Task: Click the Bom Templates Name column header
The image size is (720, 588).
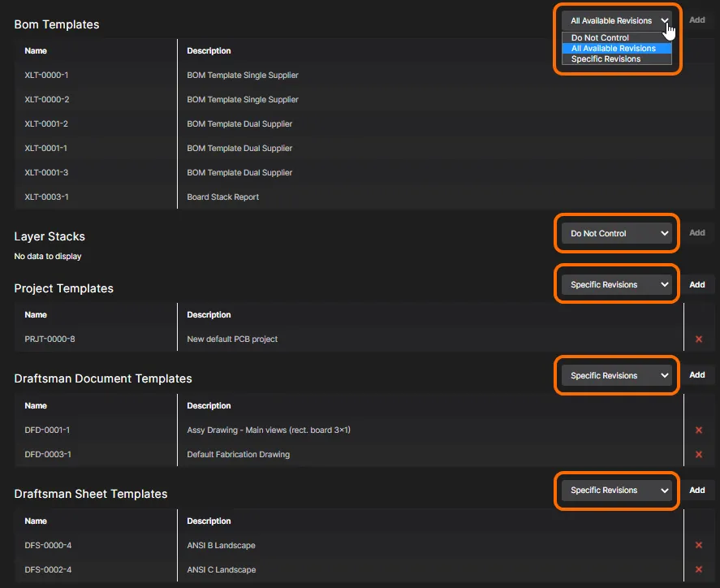Action: click(36, 51)
